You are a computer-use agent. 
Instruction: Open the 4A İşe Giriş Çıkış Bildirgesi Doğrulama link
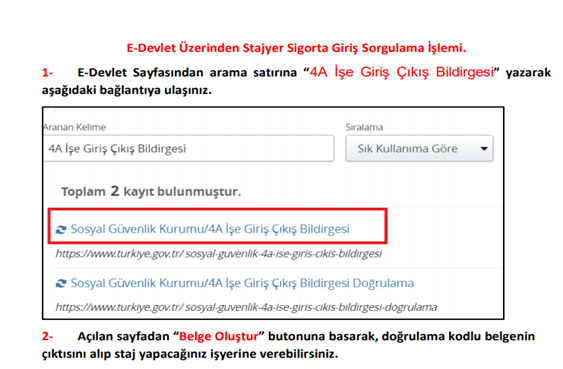(x=242, y=283)
